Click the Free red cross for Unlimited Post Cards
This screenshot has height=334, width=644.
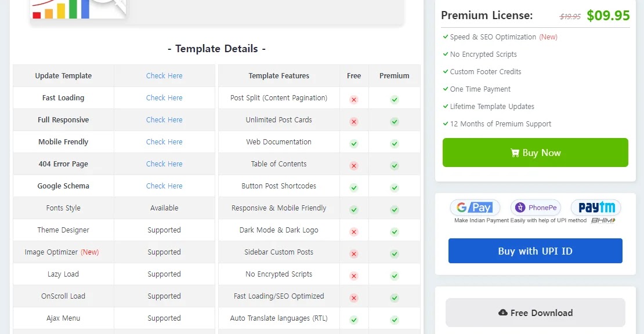click(x=354, y=122)
